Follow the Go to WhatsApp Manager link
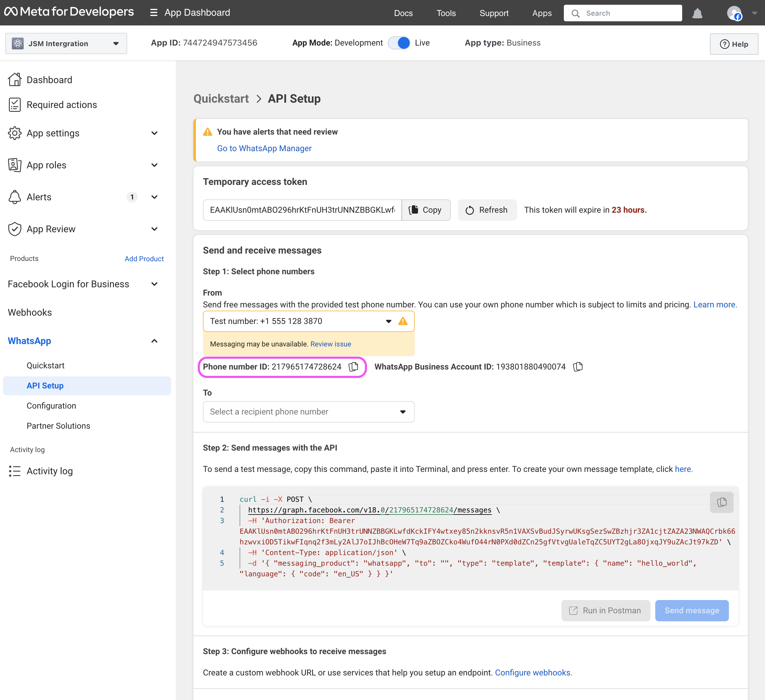This screenshot has width=765, height=700. [x=264, y=149]
